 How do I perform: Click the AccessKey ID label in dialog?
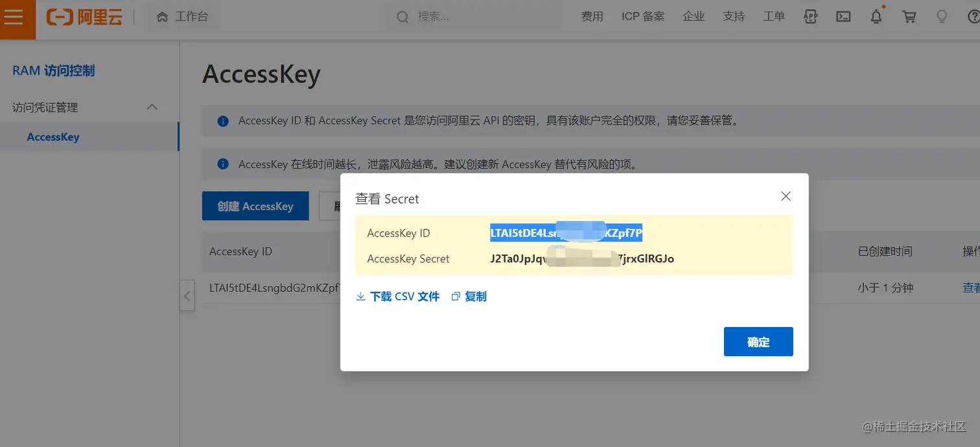pos(398,233)
